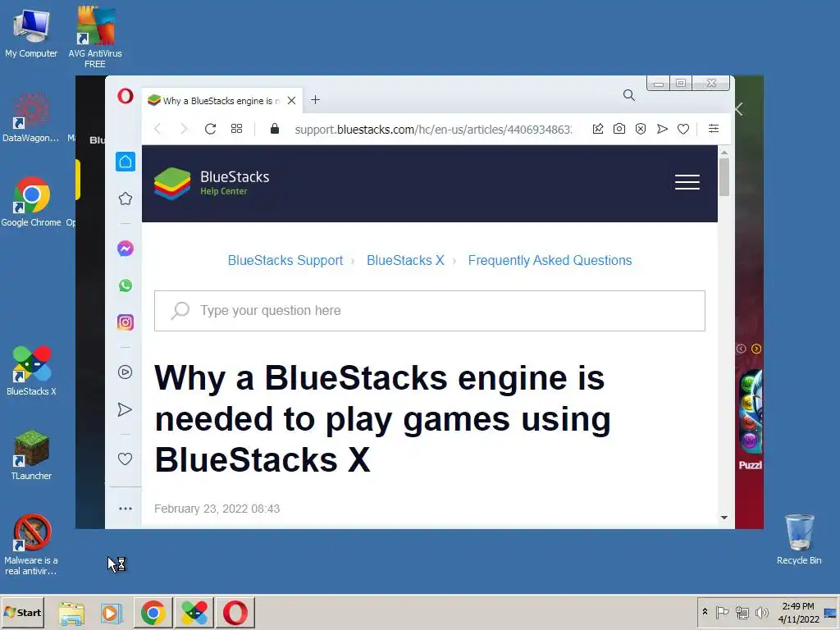This screenshot has height=630, width=840.
Task: Open Windows Explorer from the taskbar
Action: (x=71, y=613)
